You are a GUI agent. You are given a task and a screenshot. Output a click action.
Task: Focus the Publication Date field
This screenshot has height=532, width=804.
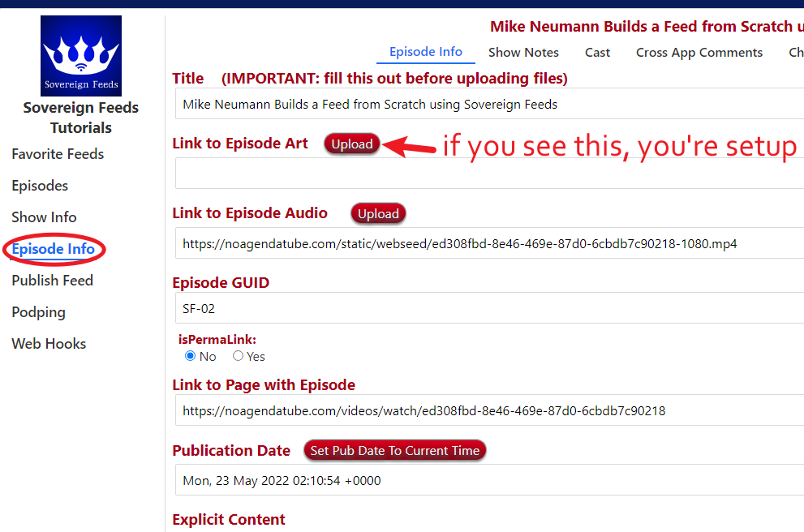[x=490, y=480]
